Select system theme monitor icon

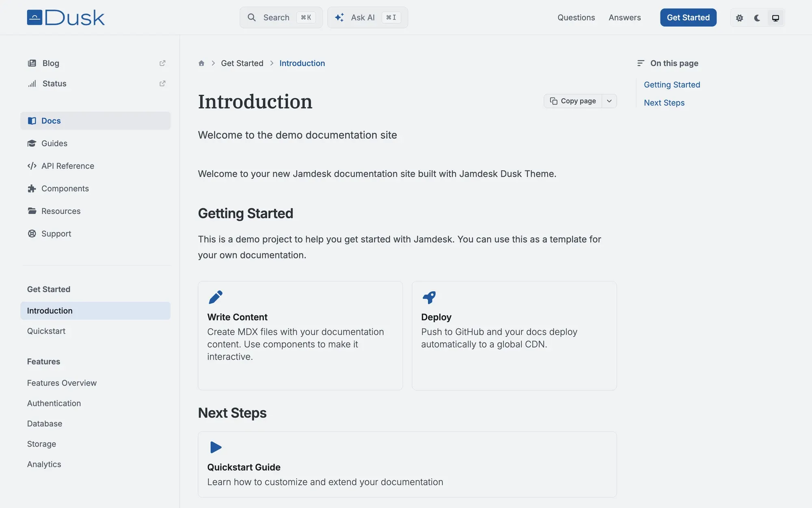(x=775, y=18)
